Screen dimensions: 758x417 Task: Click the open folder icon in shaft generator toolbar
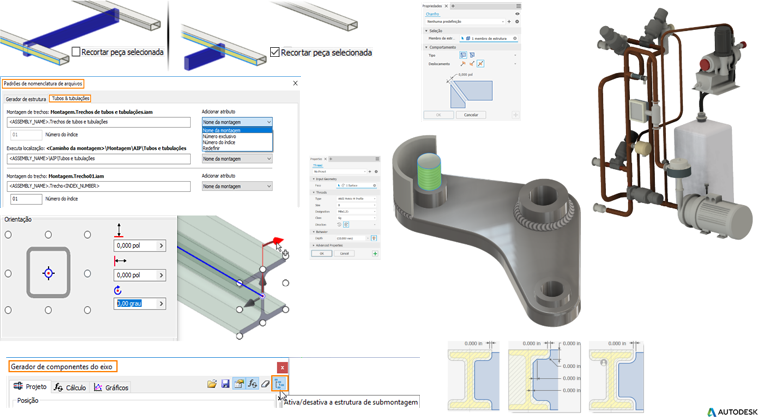pos(212,384)
